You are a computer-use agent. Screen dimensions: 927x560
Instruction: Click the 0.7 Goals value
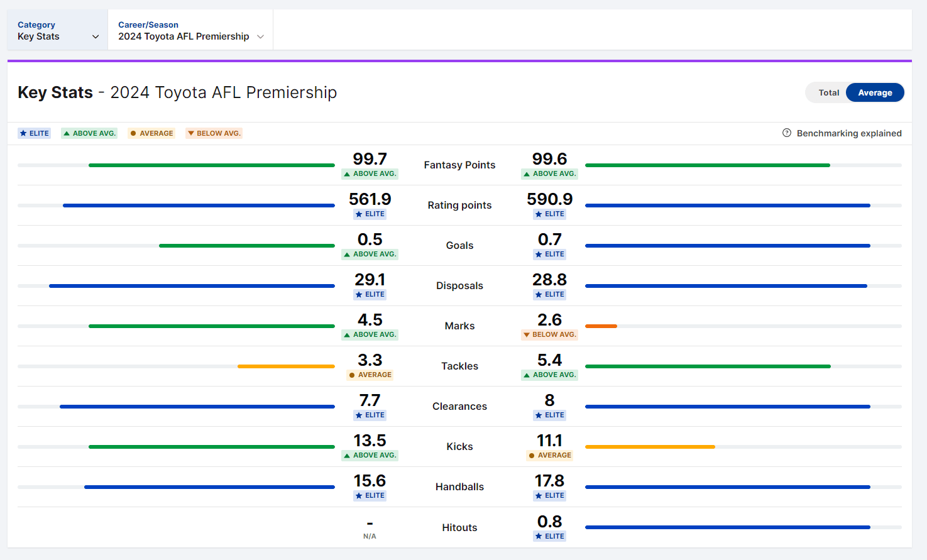(549, 239)
